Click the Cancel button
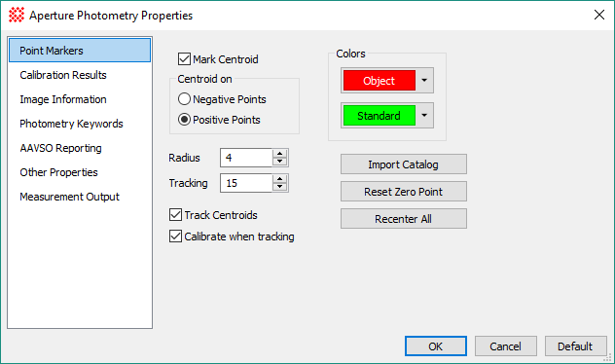The image size is (615, 364). [506, 346]
